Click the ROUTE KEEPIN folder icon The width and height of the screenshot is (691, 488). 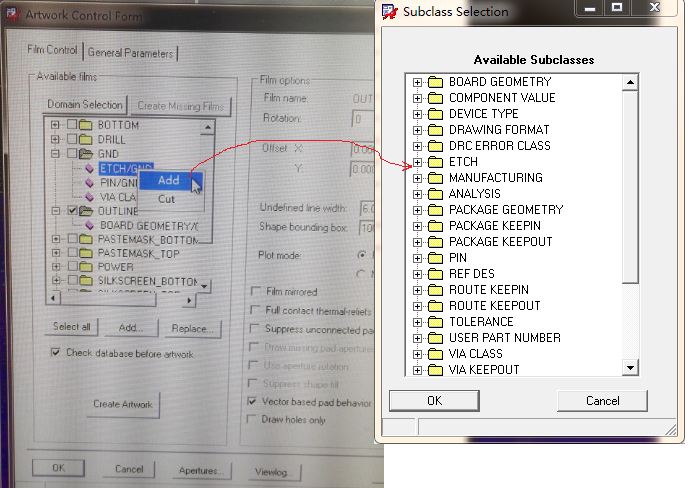(436, 290)
